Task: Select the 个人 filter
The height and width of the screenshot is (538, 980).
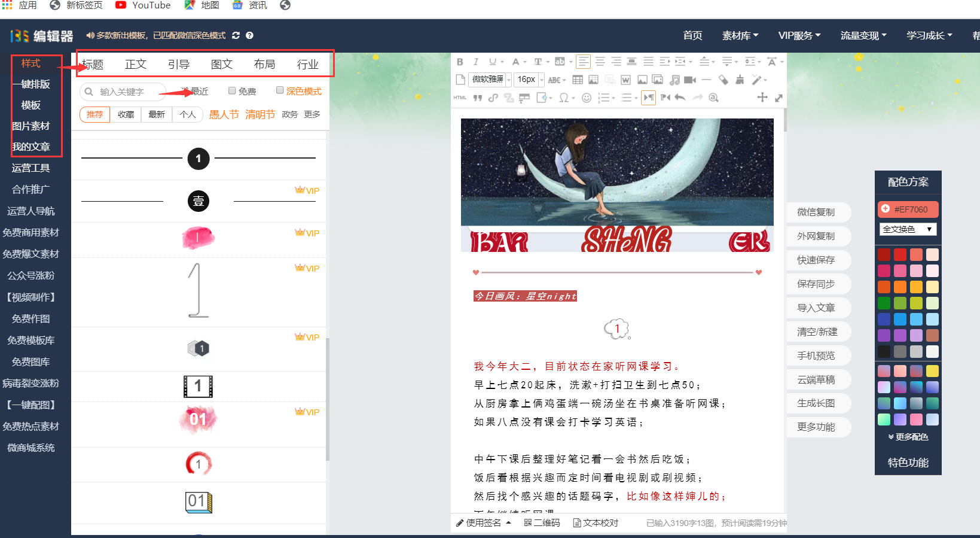Action: coord(188,114)
